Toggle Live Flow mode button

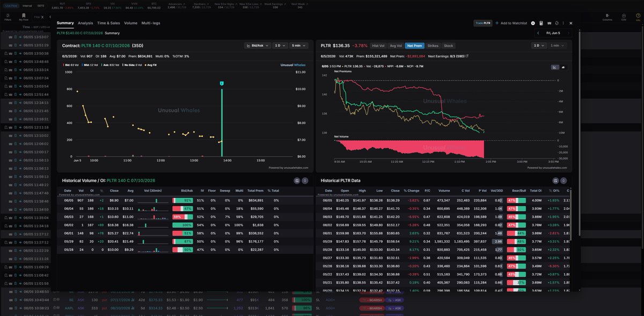coord(12,5)
